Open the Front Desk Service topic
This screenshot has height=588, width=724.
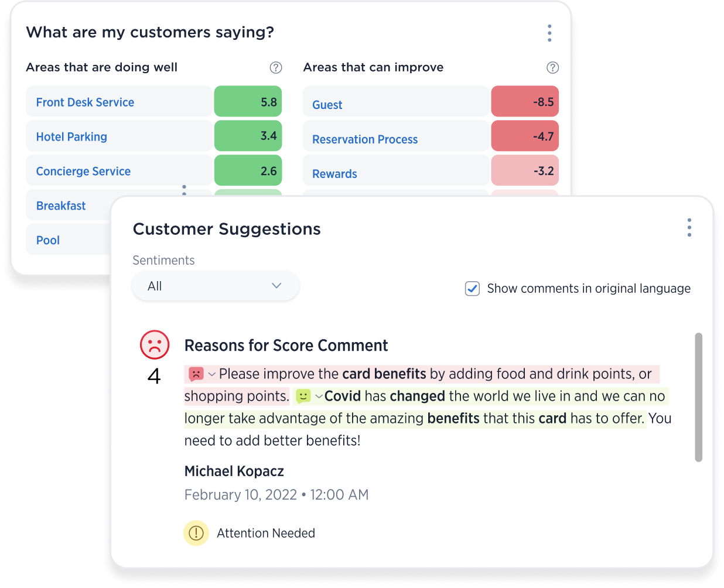pos(86,102)
